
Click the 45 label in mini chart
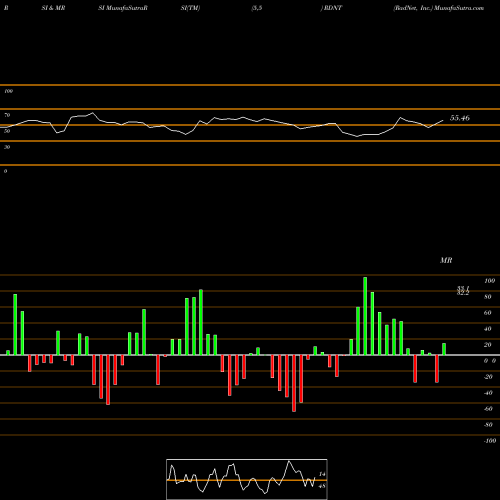click(322, 486)
